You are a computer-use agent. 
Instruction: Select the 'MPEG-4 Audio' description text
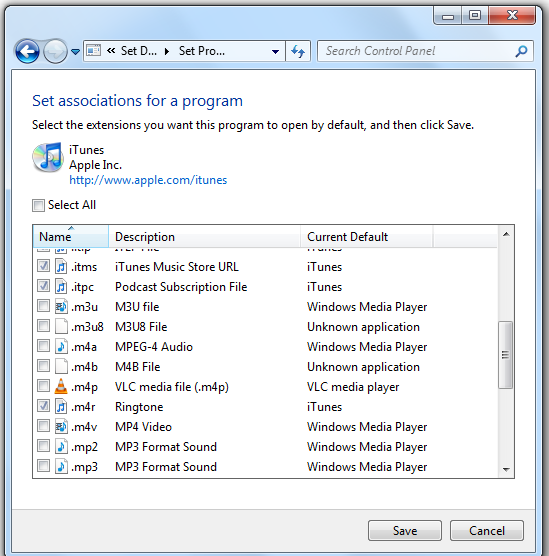click(154, 346)
